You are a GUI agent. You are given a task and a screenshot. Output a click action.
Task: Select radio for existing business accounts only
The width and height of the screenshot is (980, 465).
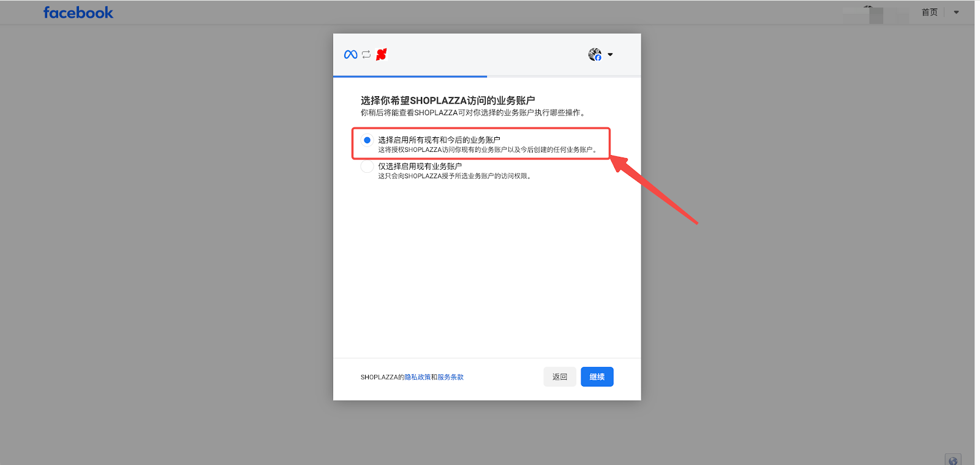tap(367, 167)
